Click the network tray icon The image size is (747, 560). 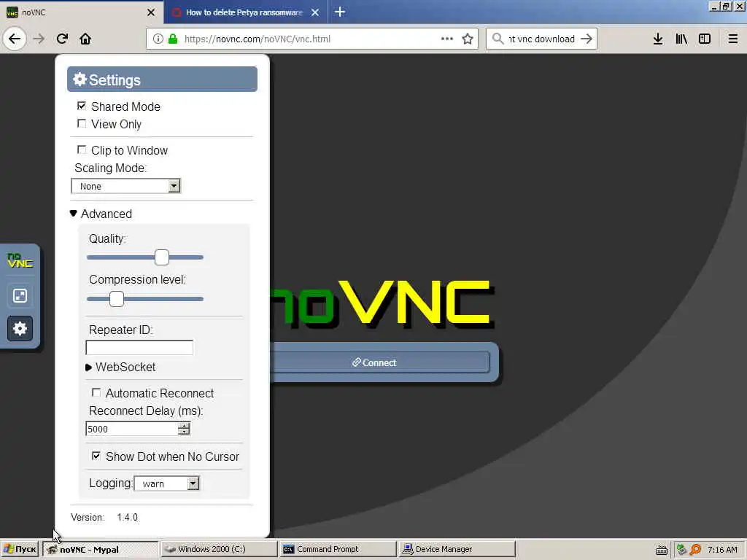pos(681,550)
